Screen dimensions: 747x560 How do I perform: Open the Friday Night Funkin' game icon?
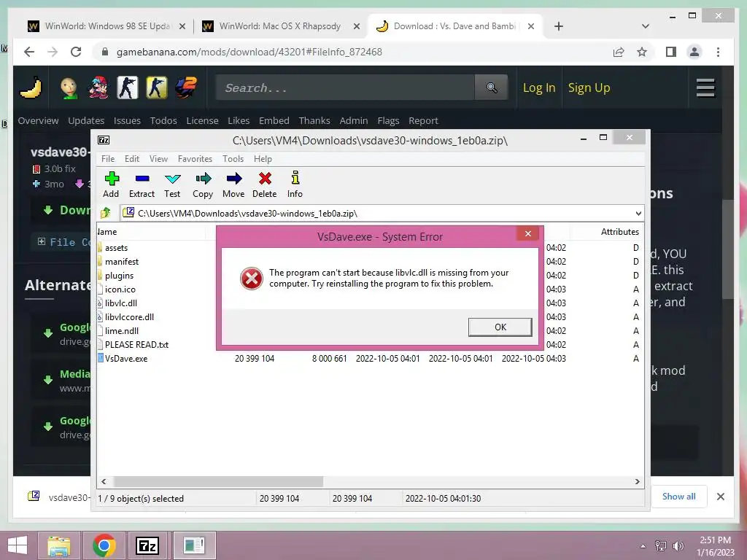(98, 87)
